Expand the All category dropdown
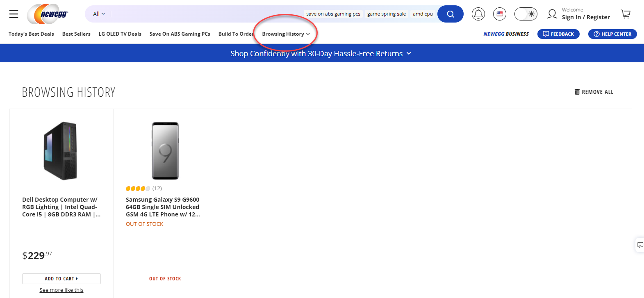 (99, 14)
